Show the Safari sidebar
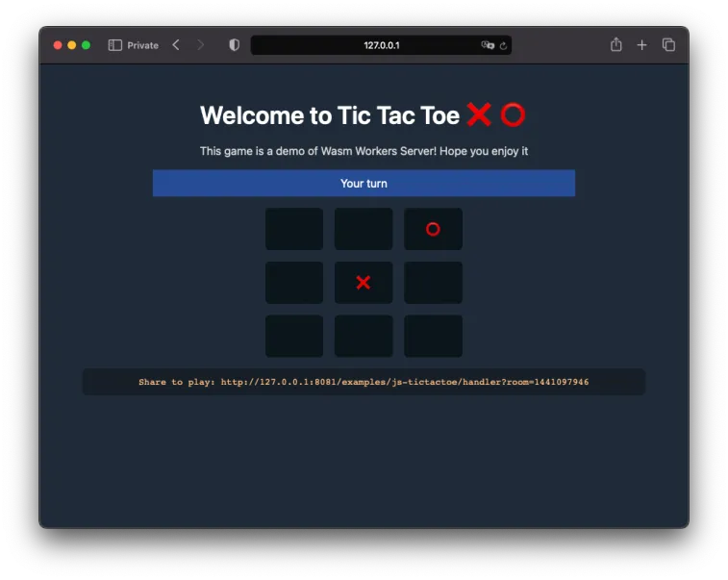Screen dimensions: 728x580 [x=115, y=45]
